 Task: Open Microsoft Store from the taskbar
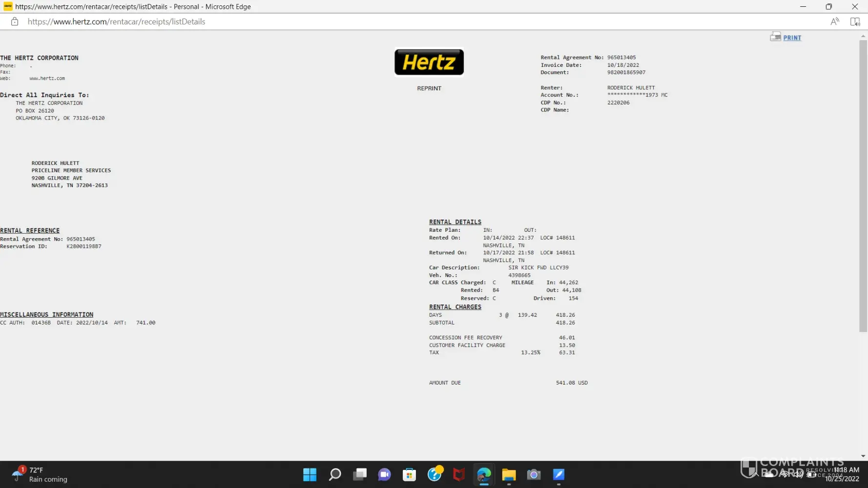409,474
